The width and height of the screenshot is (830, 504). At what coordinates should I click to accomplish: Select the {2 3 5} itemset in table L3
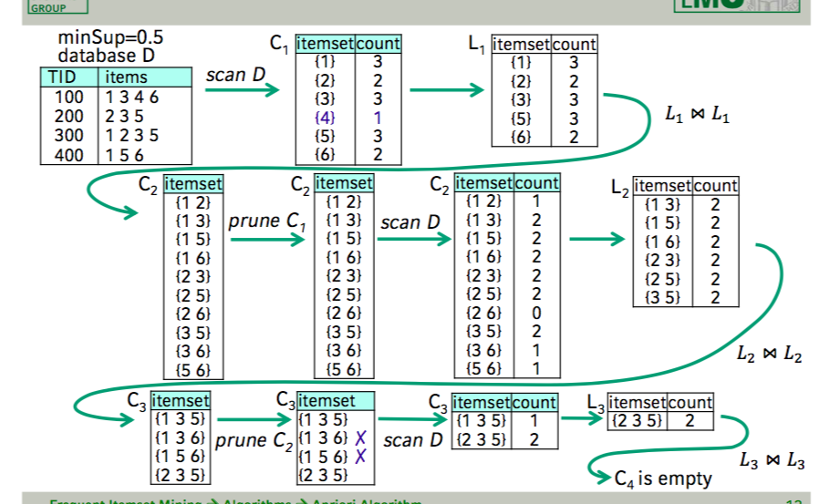(x=637, y=420)
